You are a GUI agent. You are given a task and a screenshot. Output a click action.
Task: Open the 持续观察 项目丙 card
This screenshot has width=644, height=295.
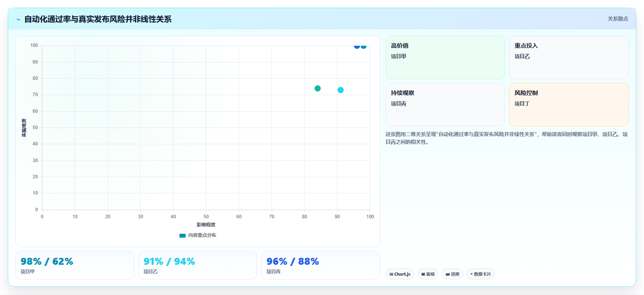(x=445, y=105)
